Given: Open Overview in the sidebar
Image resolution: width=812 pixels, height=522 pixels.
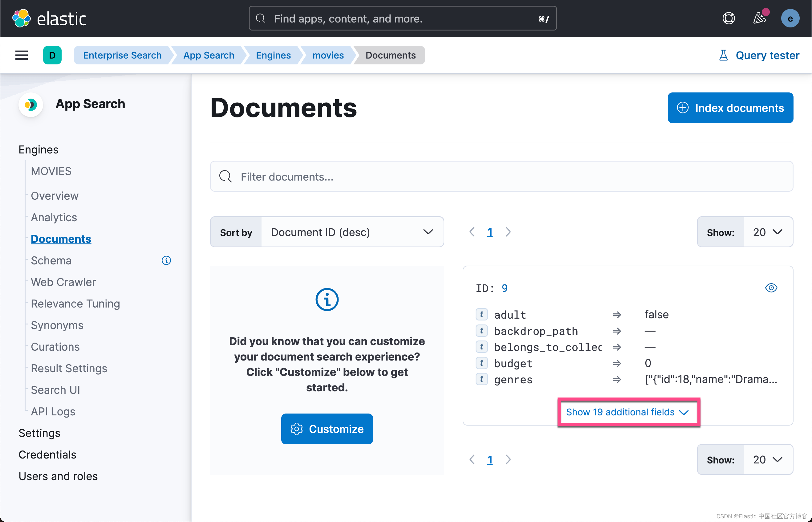Looking at the screenshot, I should pyautogui.click(x=55, y=196).
